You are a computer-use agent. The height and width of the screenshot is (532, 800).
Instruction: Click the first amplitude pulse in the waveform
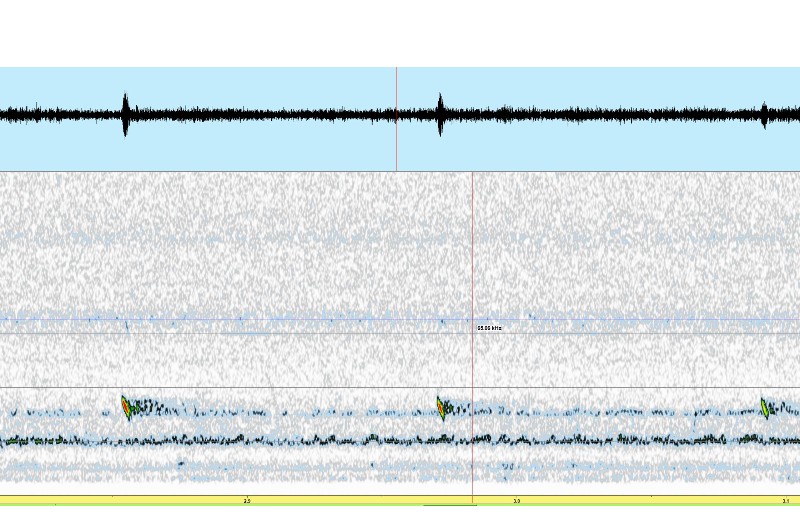click(x=125, y=115)
